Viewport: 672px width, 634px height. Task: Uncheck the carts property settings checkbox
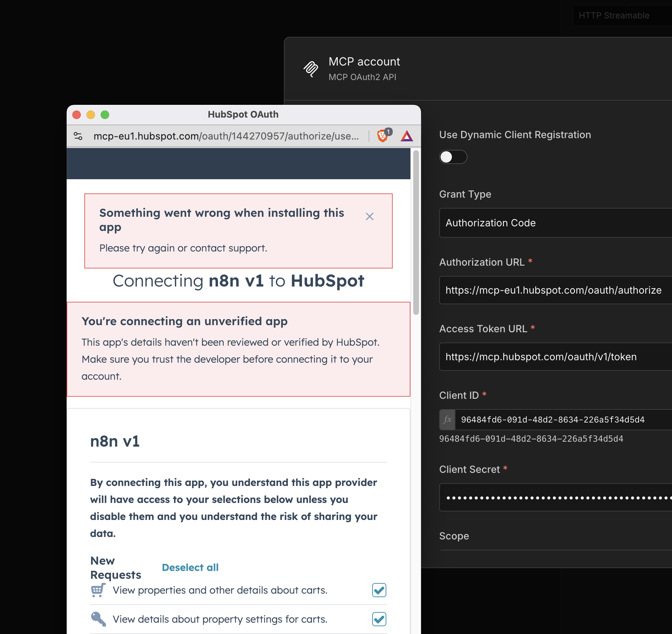pyautogui.click(x=379, y=619)
